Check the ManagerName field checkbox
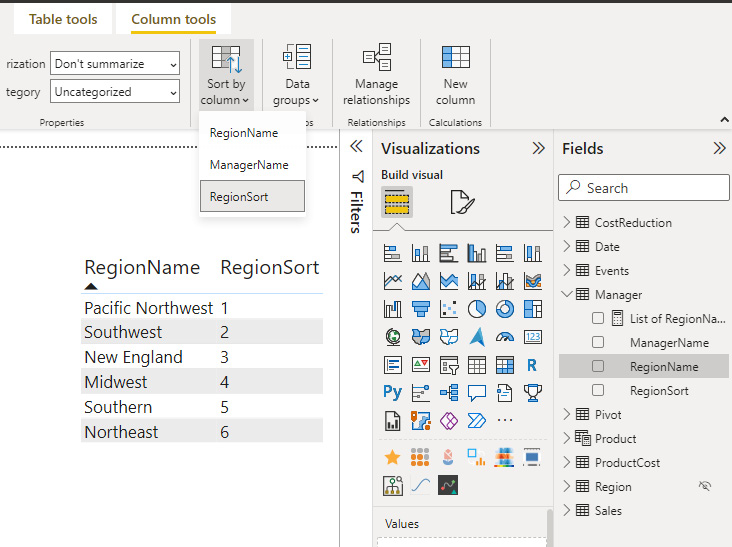Viewport: 732px width, 547px height. [x=598, y=342]
